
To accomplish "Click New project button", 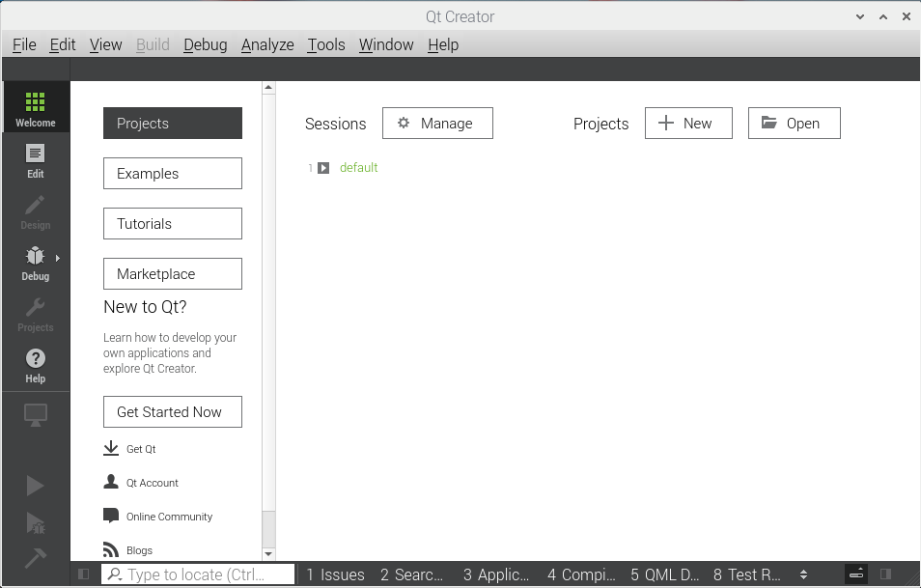I will 688,124.
